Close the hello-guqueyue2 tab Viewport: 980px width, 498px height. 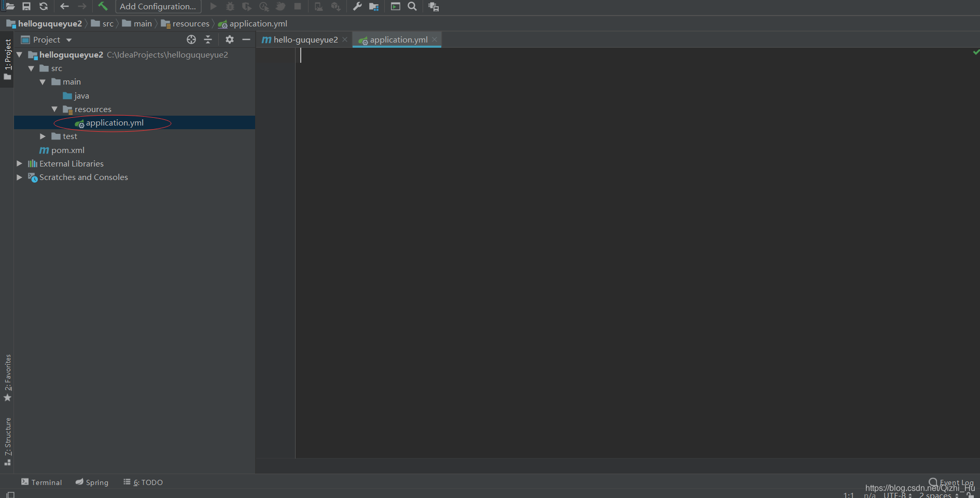coord(345,39)
